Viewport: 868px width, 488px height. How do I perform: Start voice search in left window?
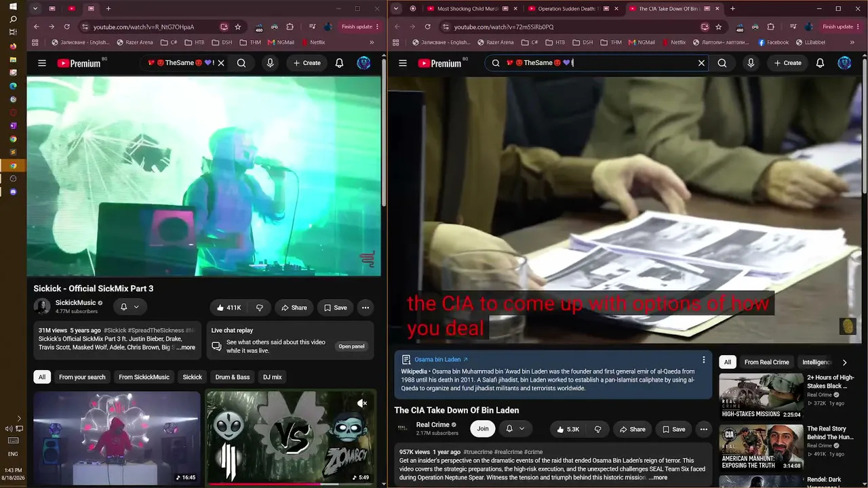coord(270,63)
